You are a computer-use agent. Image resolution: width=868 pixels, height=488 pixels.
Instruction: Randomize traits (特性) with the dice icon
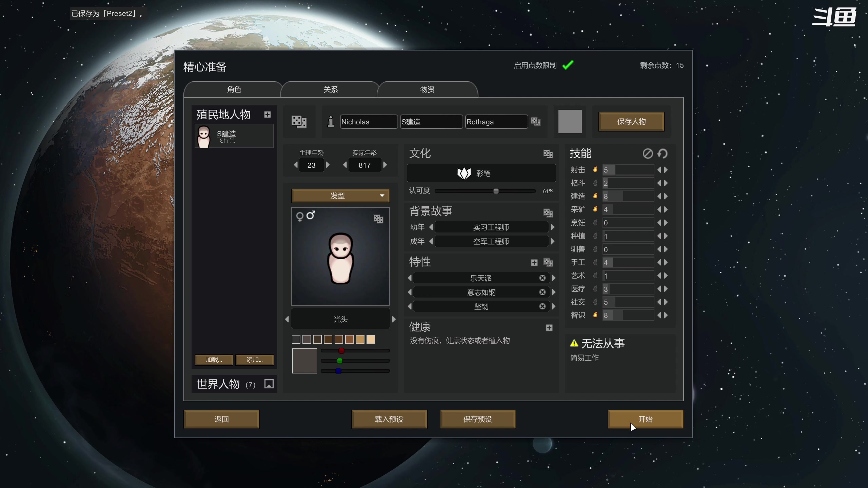pyautogui.click(x=548, y=262)
